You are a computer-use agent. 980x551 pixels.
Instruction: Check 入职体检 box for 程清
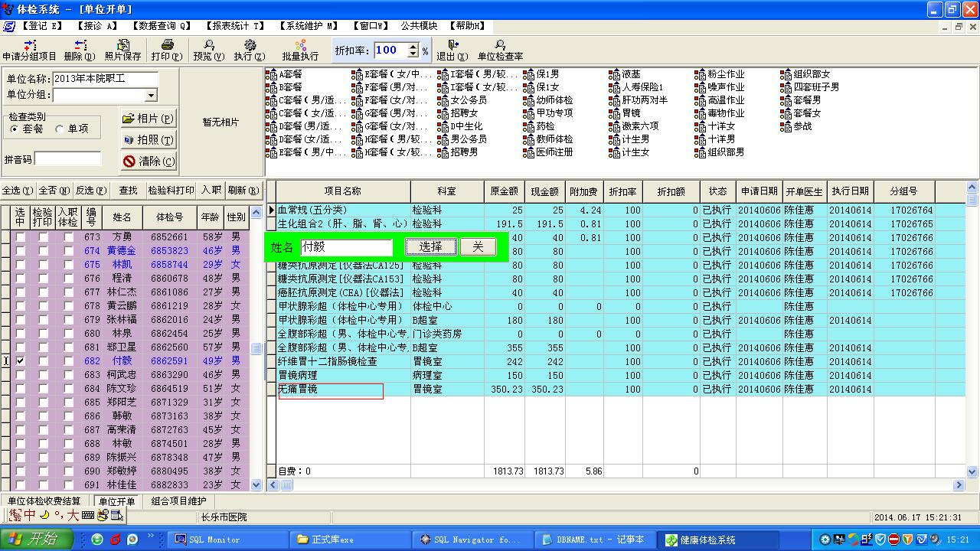point(68,278)
